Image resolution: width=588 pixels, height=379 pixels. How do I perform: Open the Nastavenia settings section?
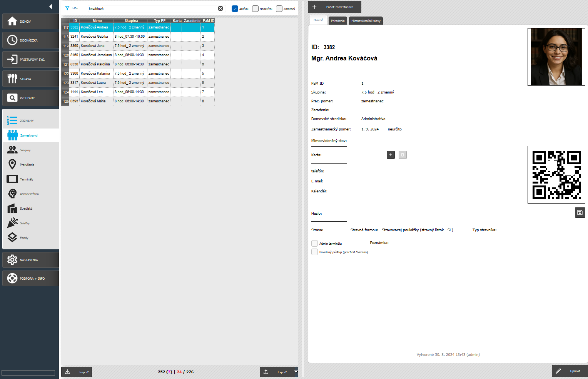(30, 260)
